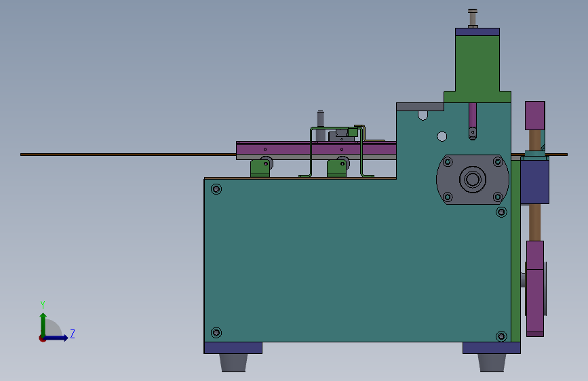Click the red origin ball of the triad
This screenshot has width=588, height=381.
42,338
